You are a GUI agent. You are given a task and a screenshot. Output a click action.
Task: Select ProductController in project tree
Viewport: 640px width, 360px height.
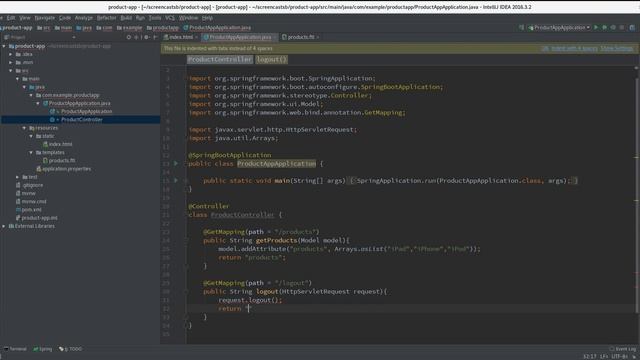(82, 120)
